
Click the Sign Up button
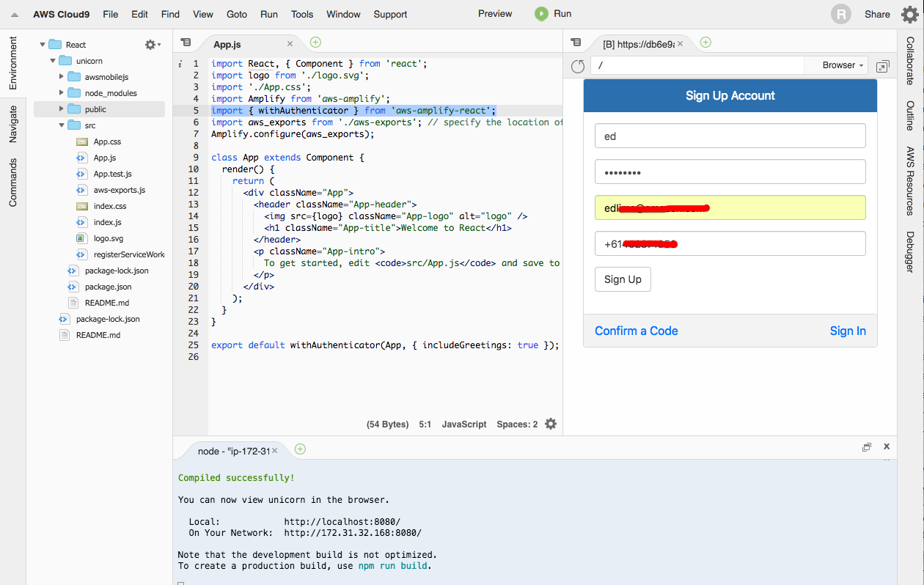(x=623, y=279)
